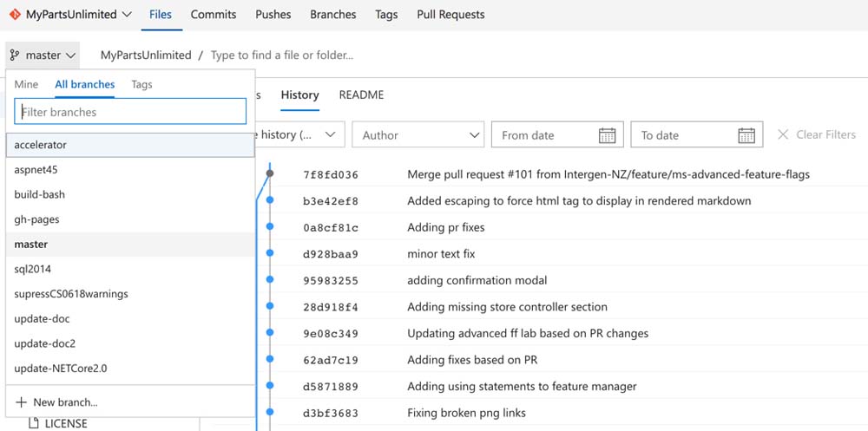Open the master branch selector dropdown
The width and height of the screenshot is (868, 431).
coord(43,56)
